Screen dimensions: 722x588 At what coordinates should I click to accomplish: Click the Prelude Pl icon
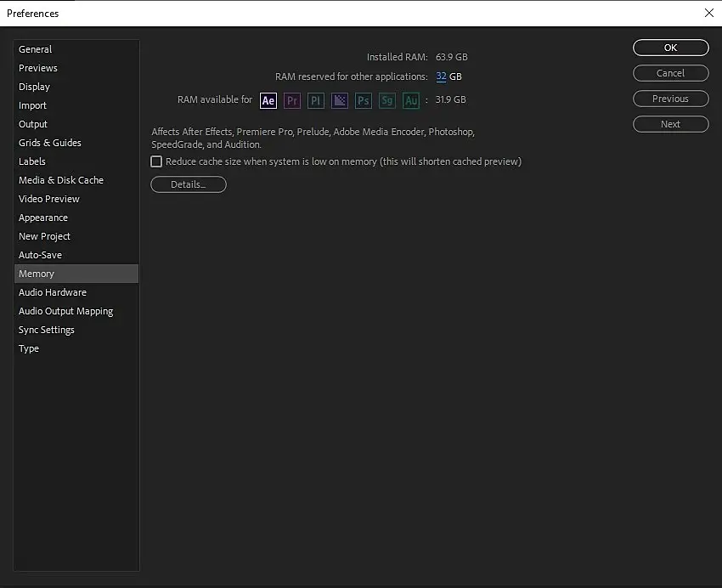click(x=316, y=100)
